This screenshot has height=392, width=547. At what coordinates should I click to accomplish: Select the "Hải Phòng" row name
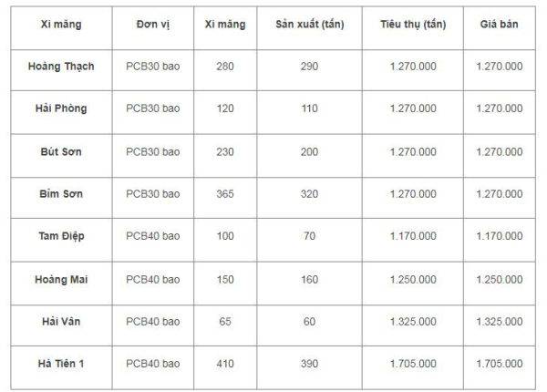tap(62, 108)
